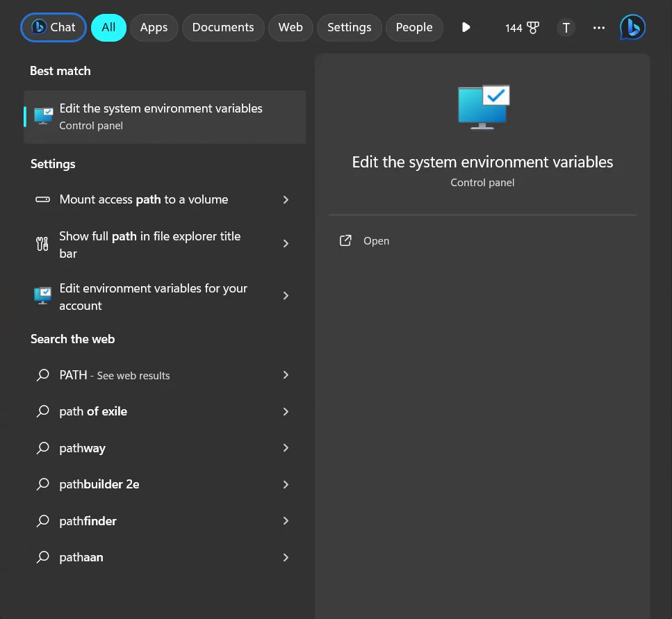This screenshot has height=619, width=672.
Task: Click Open in the details pane
Action: pos(376,241)
